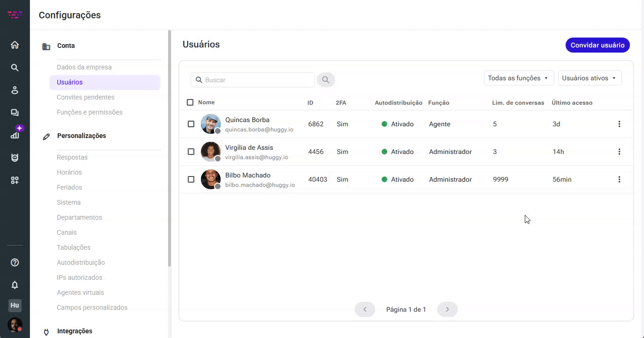This screenshot has height=338, width=644.
Task: Expand the Todas as funções dropdown
Action: tap(519, 78)
